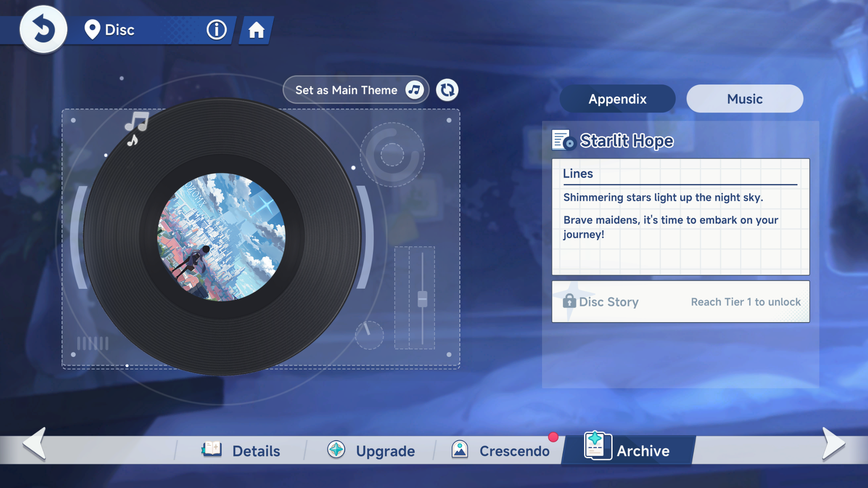Click the vinyl record cover art

pos(221,237)
